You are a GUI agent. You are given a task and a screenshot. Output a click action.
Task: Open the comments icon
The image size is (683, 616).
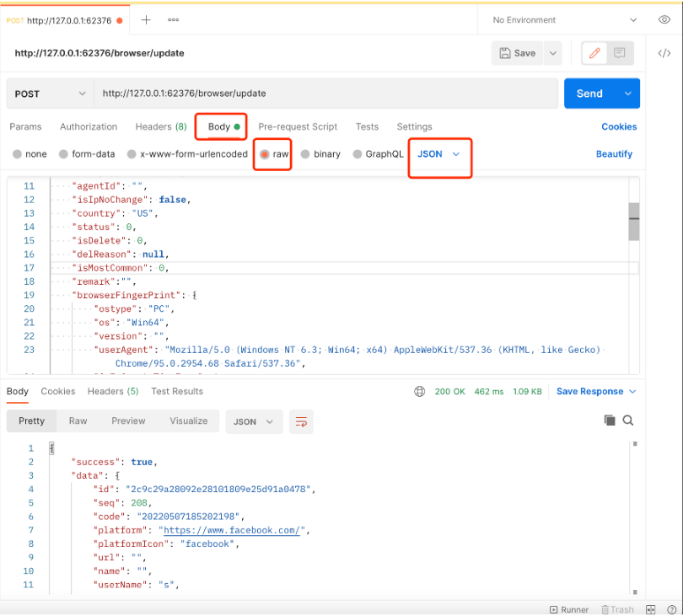click(x=620, y=53)
